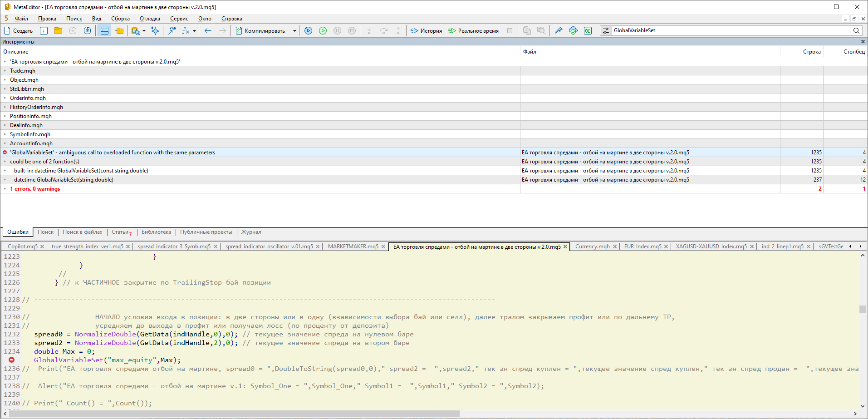Click the AI sparkle Copilot icon

click(x=155, y=30)
